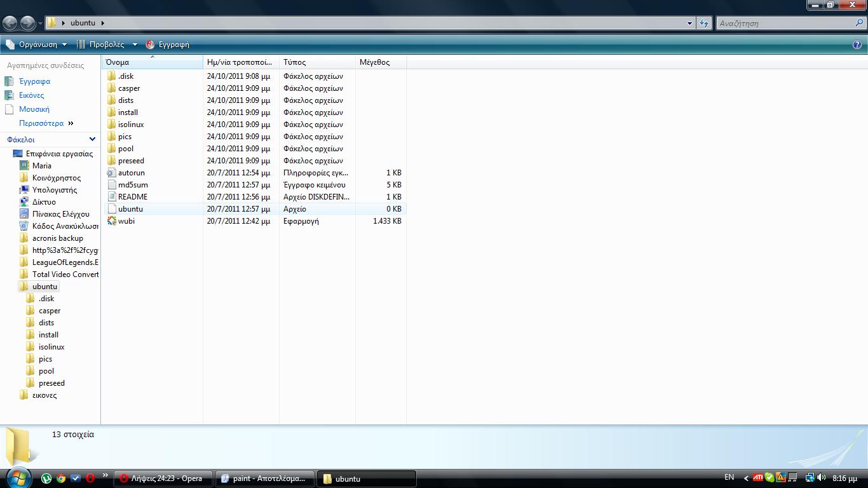Select install folder icon in file list

pyautogui.click(x=112, y=112)
